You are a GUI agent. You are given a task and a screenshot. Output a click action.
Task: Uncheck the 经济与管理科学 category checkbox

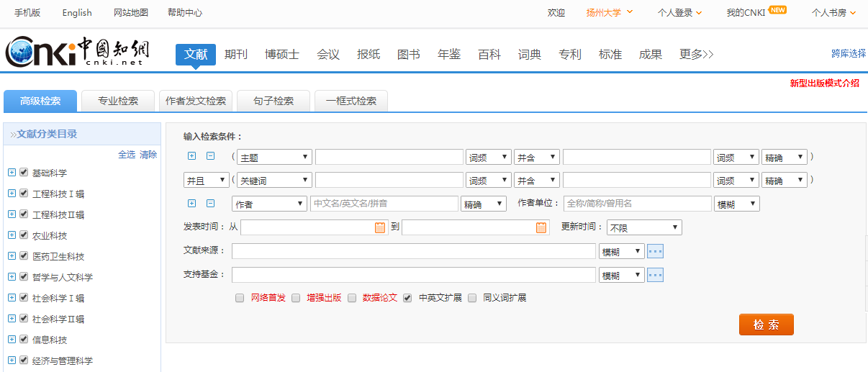[x=24, y=360]
